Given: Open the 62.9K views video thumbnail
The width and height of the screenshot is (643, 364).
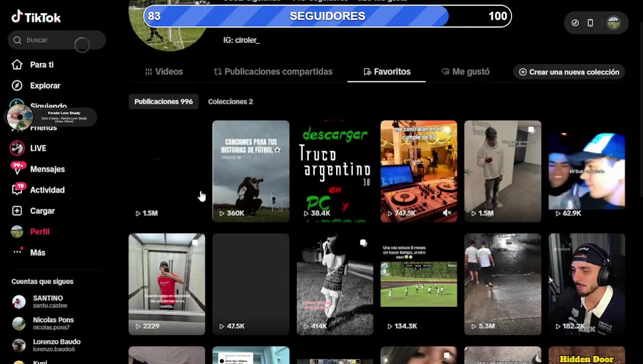Looking at the screenshot, I should point(586,171).
